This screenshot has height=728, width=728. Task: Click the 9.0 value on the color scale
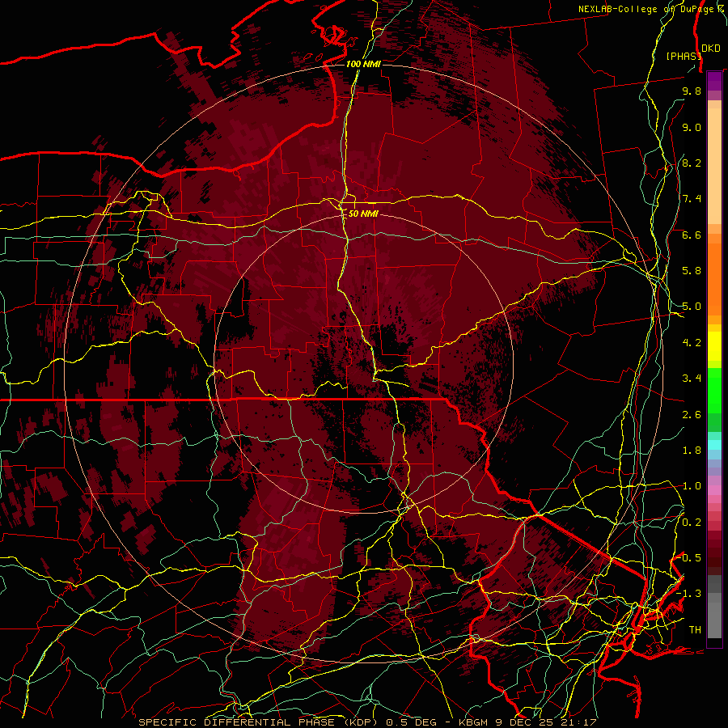pyautogui.click(x=692, y=127)
